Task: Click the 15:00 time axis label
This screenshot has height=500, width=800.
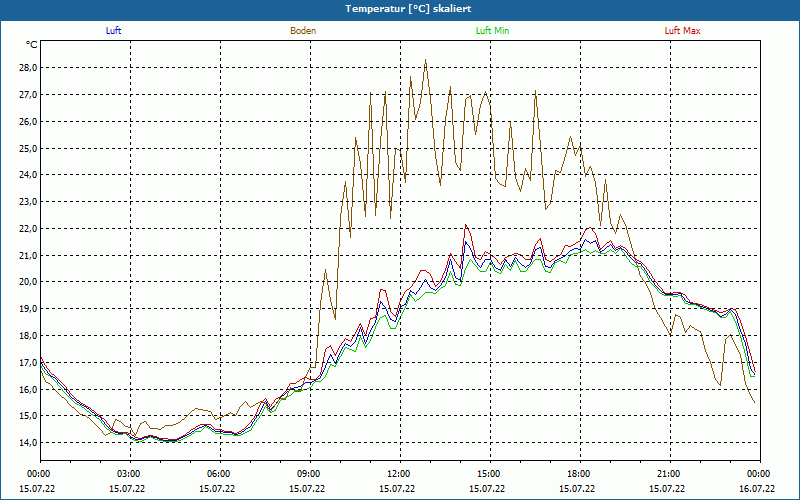Action: click(489, 474)
